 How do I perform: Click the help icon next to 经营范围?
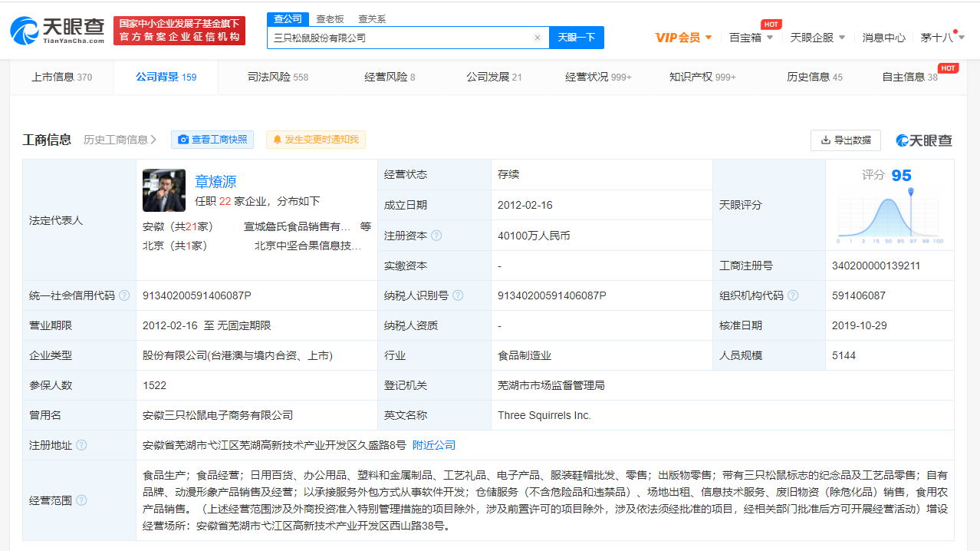(81, 500)
